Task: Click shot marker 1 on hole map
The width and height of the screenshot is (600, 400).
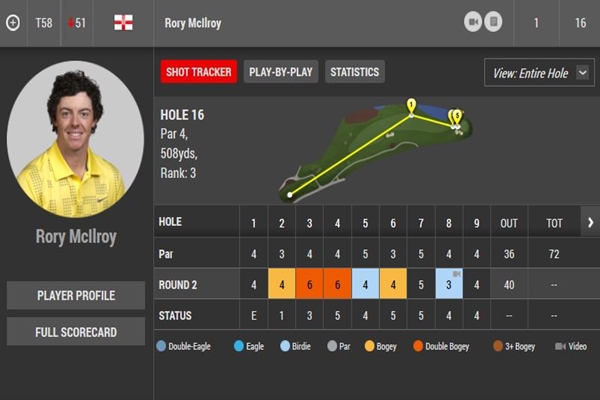Action: 411,105
